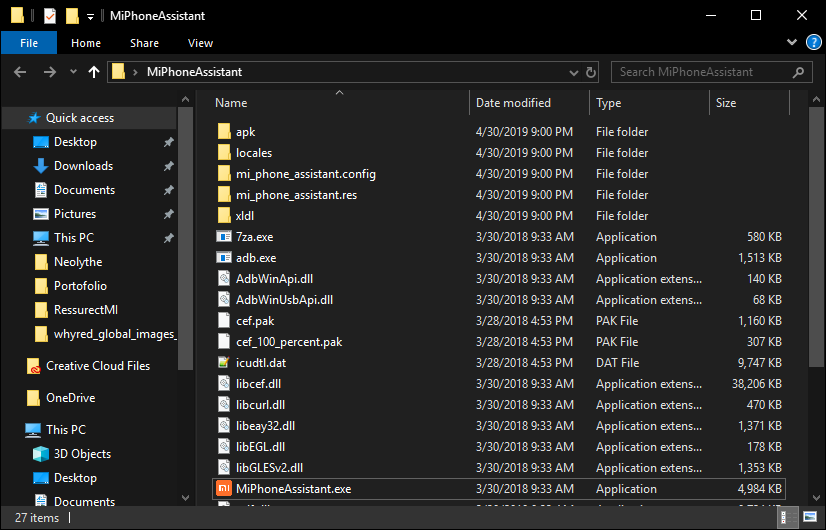Click the orange MiPhoneAssistant.exe icon
This screenshot has height=530, width=826.
[224, 489]
